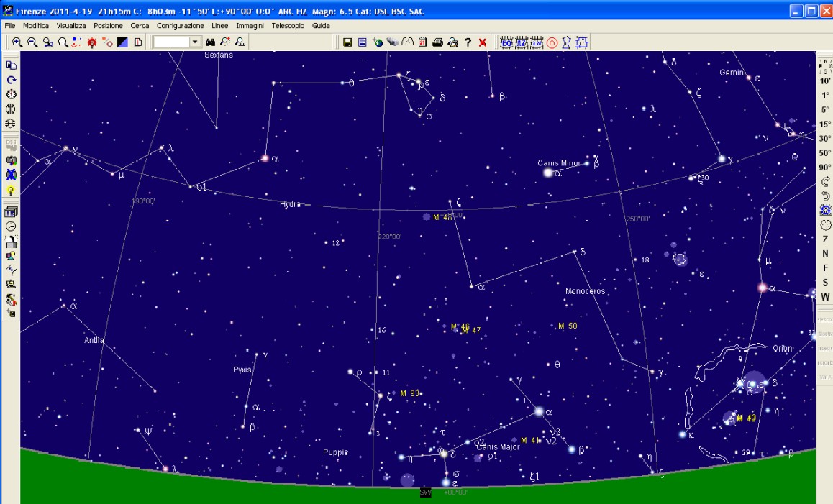Click the N direction button in right sidebar
The height and width of the screenshot is (504, 833).
point(825,254)
